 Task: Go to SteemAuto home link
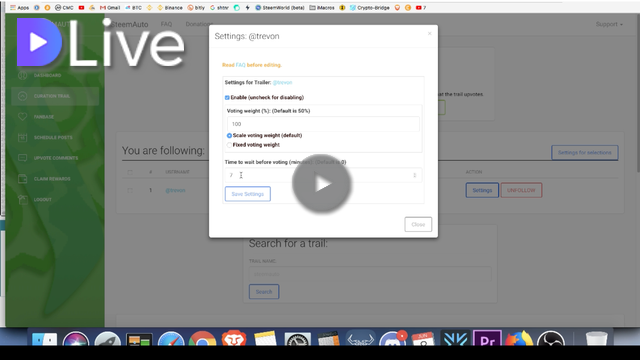pyautogui.click(x=129, y=24)
